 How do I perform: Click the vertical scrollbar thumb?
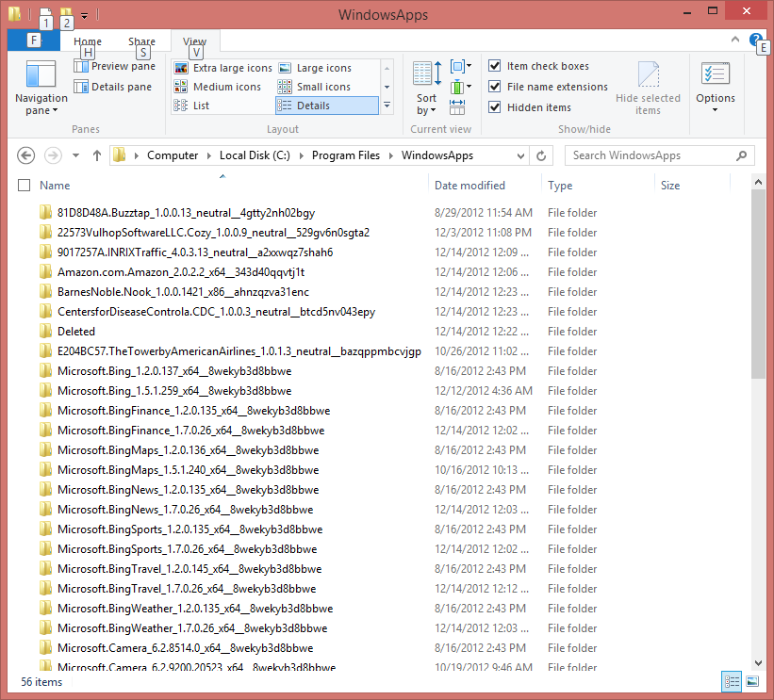758,284
